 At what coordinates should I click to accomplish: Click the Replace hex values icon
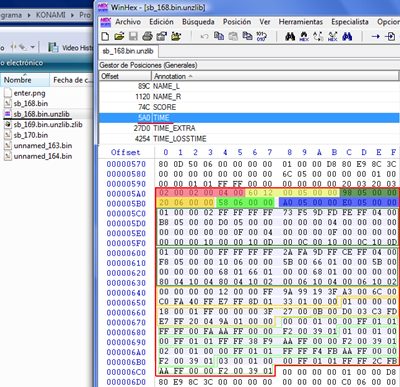(333, 36)
